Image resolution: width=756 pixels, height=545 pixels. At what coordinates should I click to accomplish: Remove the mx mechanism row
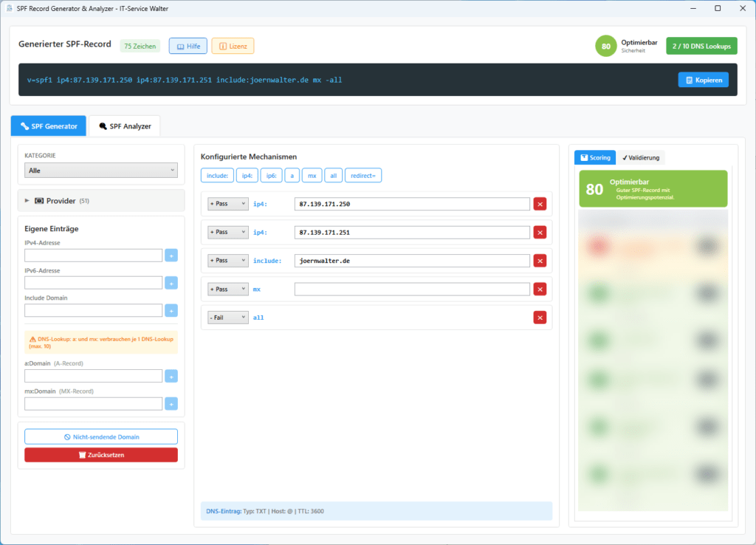tap(540, 289)
